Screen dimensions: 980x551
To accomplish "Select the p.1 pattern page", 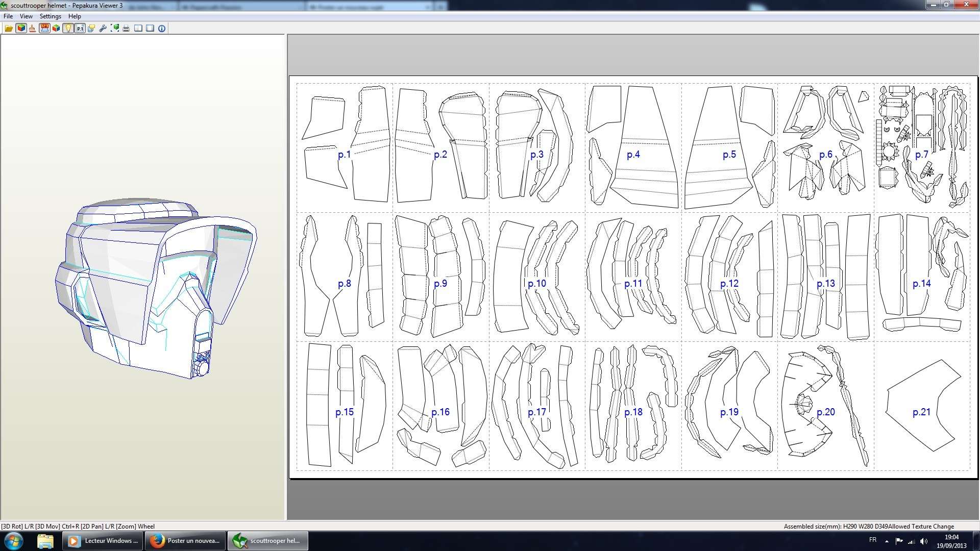I will click(345, 147).
